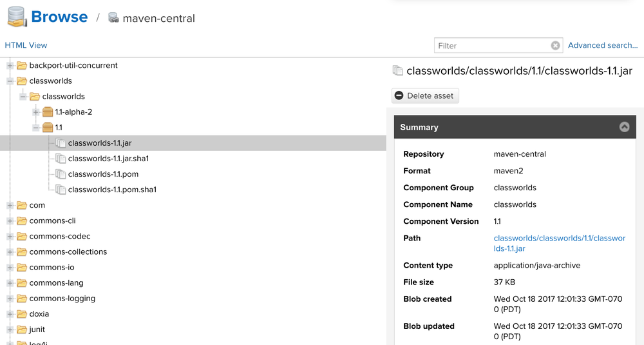644x345 pixels.
Task: Click the classworlds-1.1.pom.sha1 asset file icon
Action: click(x=61, y=190)
